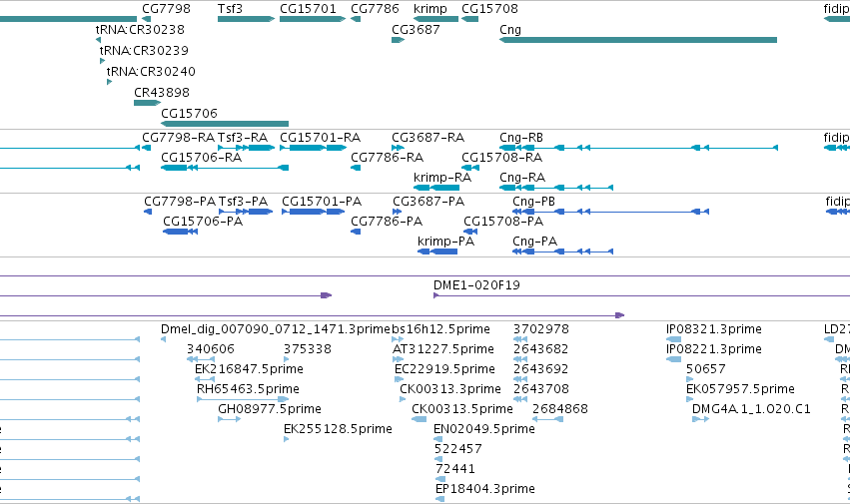Screen dimensions: 850x504
Task: Select the long Cng gene bar
Action: click(638, 40)
